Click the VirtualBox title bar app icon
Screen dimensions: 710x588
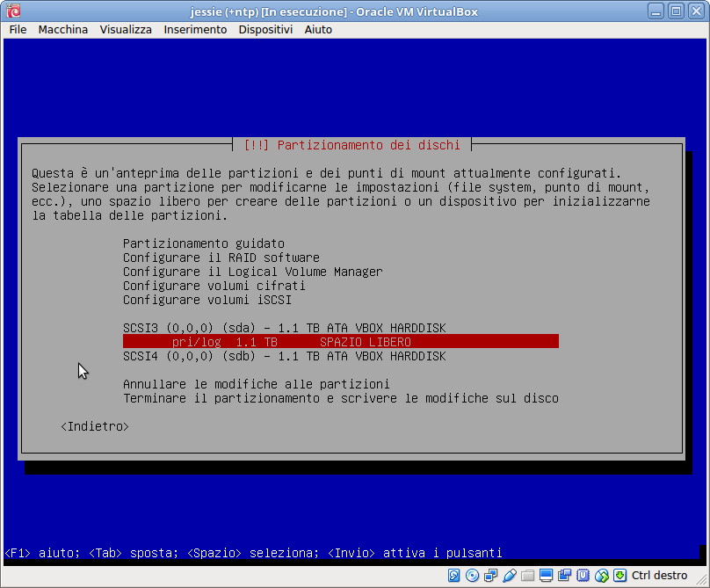[13, 11]
